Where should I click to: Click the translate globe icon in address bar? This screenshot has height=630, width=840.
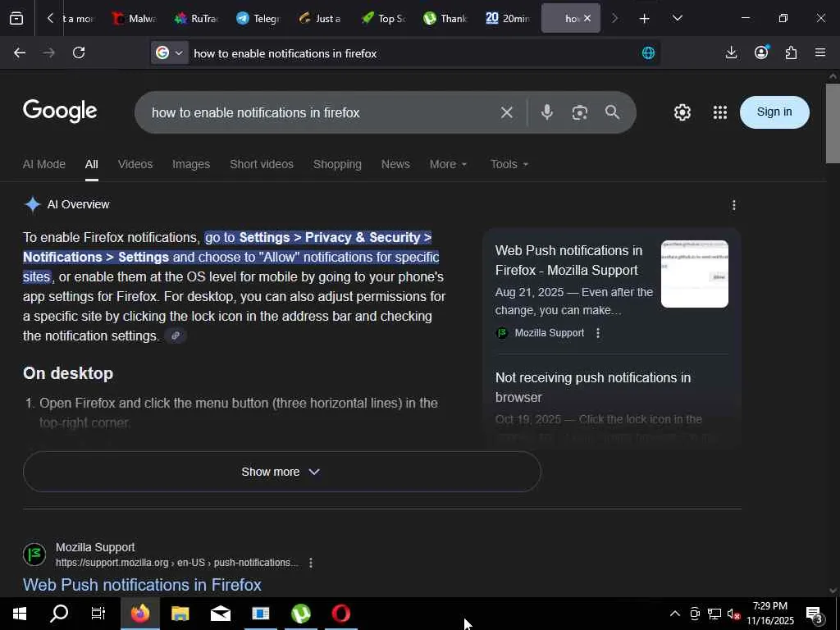[648, 52]
